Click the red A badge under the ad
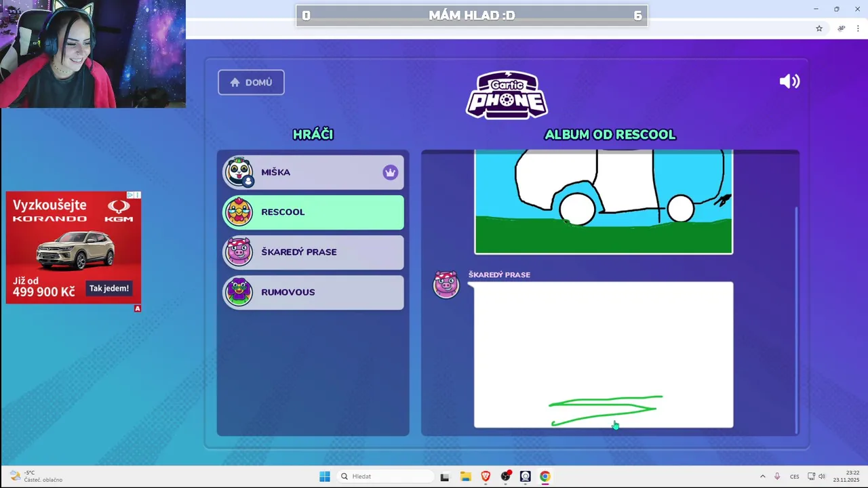 [x=138, y=308]
